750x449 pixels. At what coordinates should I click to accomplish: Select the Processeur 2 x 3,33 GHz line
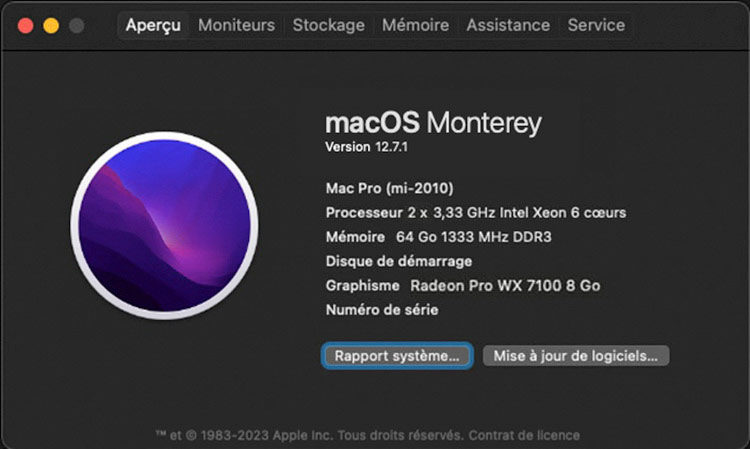click(x=476, y=213)
